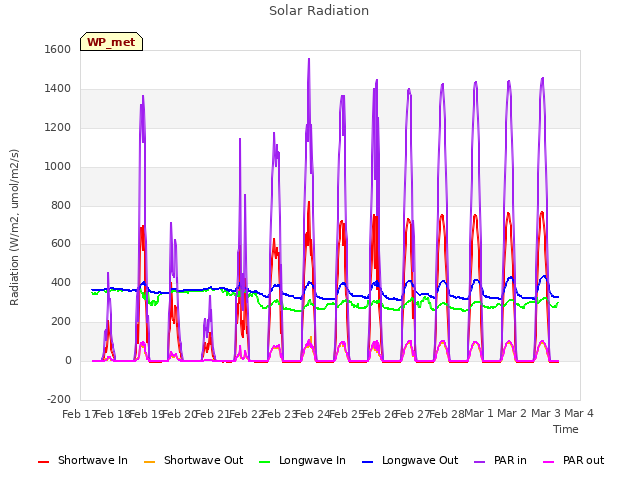Click the Solar Radiation chart title
The image size is (640, 480).
pos(319,11)
